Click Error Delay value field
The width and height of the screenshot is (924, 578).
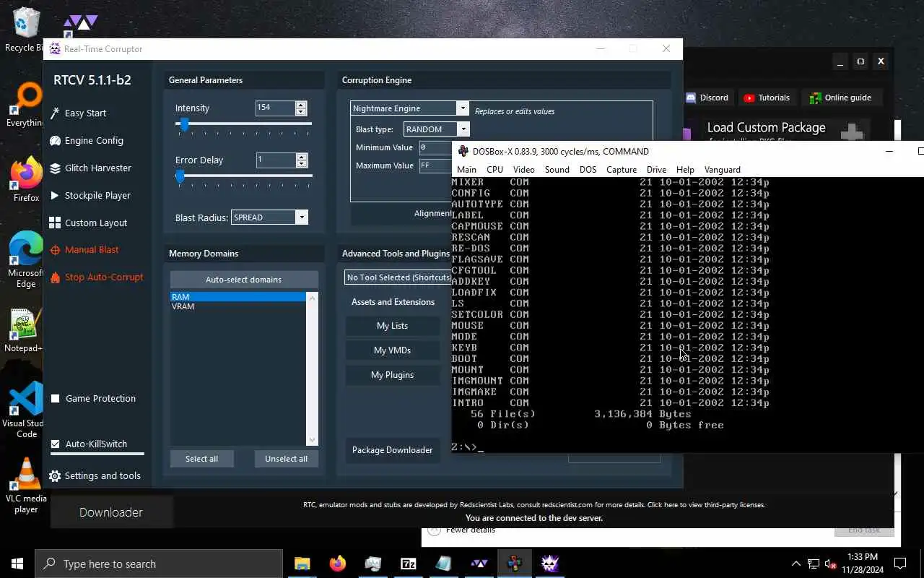[275, 160]
